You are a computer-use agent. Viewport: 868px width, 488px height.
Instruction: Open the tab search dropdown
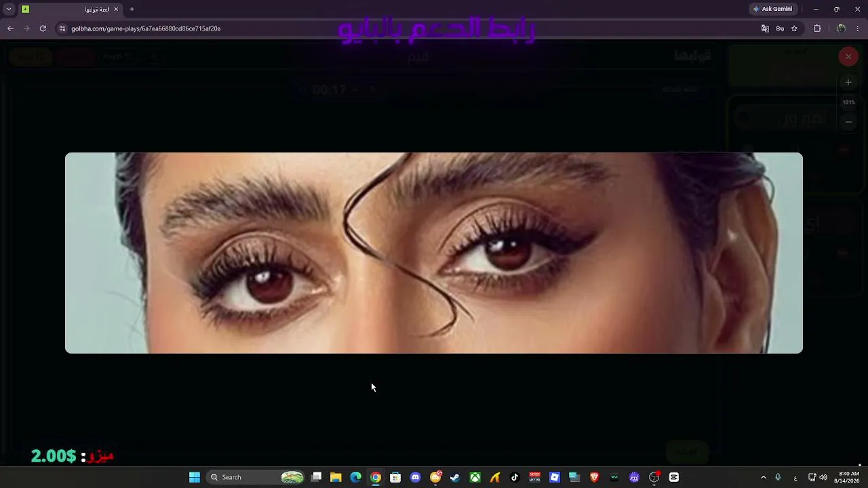tap(9, 9)
